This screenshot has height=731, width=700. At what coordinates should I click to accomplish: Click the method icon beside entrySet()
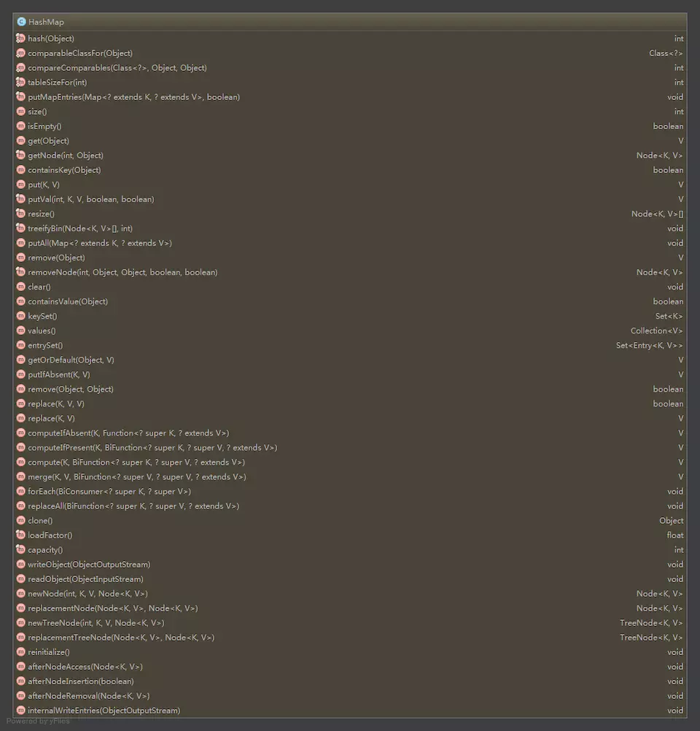click(x=20, y=345)
